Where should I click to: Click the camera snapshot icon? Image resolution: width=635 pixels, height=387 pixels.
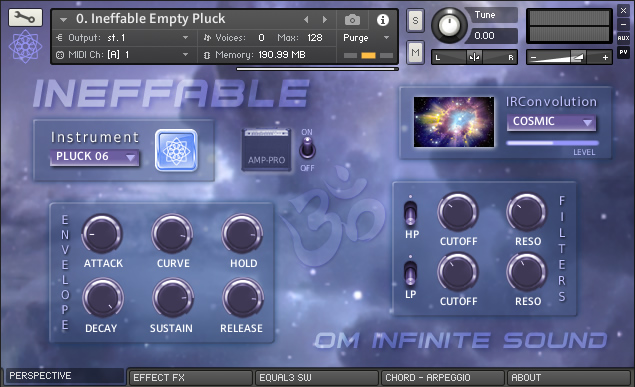[352, 20]
